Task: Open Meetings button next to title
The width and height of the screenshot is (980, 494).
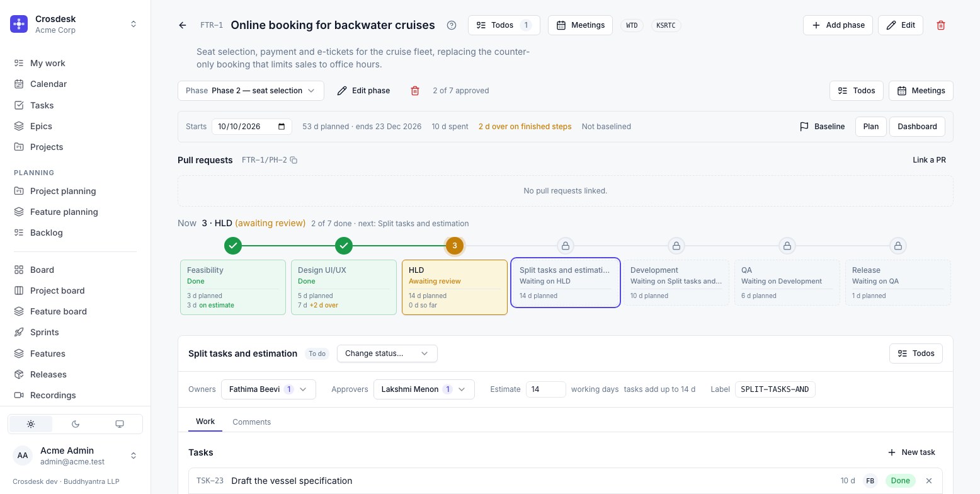Action: pyautogui.click(x=580, y=25)
